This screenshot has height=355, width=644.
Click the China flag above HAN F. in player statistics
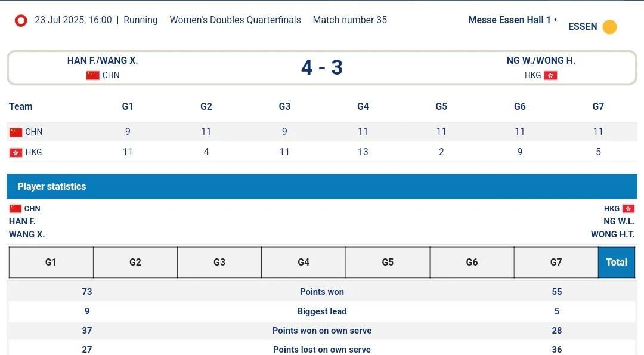pos(16,209)
